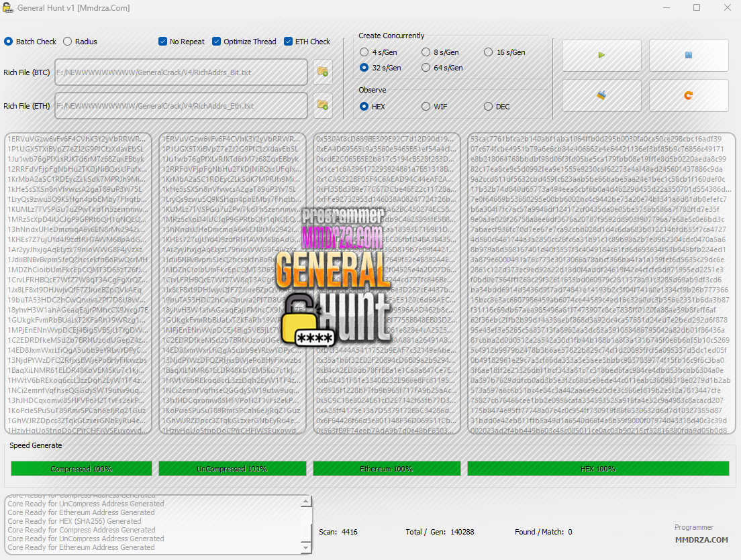Image resolution: width=741 pixels, height=560 pixels.
Task: Click the 'Total / Gen: 140288' counter
Action: coord(440,532)
